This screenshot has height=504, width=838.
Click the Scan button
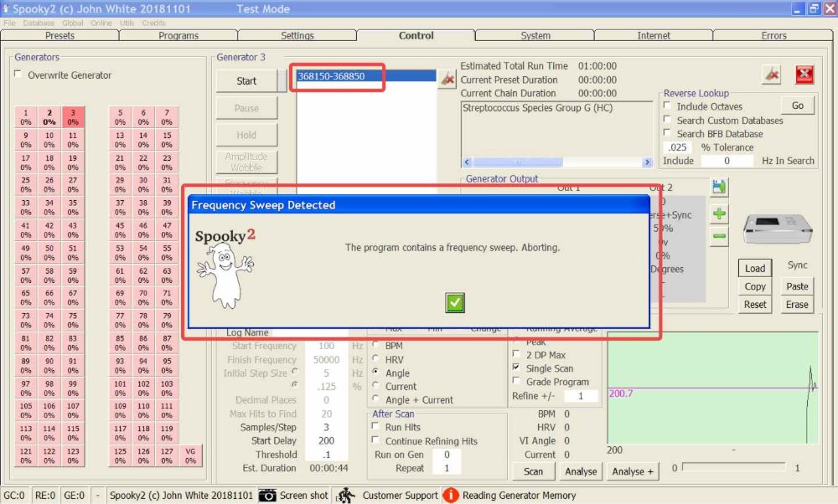pyautogui.click(x=533, y=471)
